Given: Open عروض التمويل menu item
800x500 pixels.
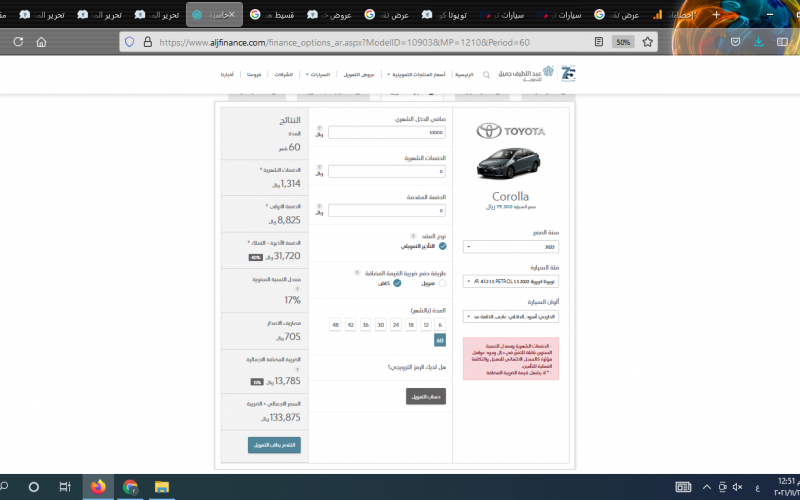Looking at the screenshot, I should [x=359, y=74].
